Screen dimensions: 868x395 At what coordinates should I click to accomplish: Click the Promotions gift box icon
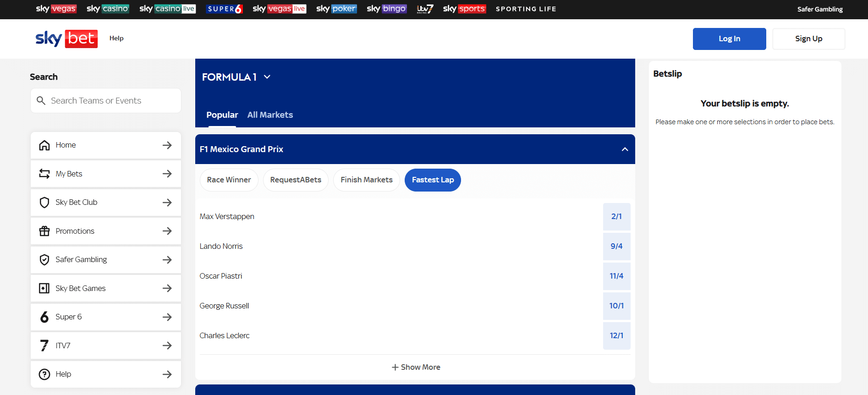(x=44, y=231)
